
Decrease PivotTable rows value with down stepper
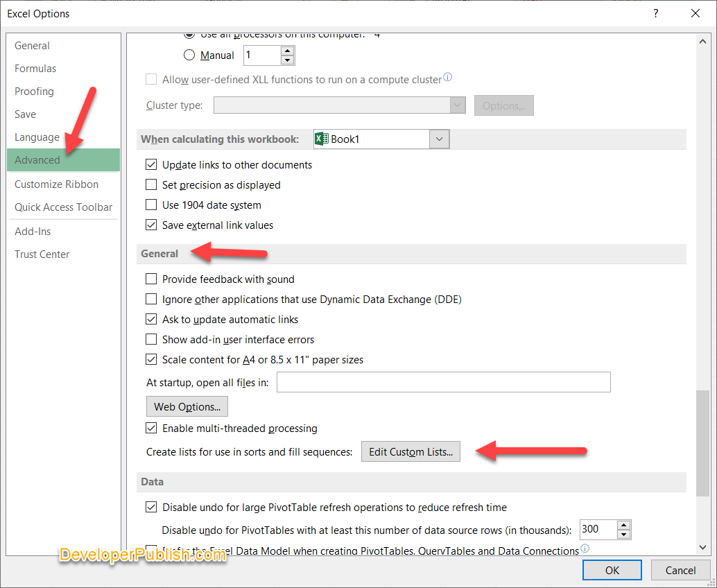click(623, 533)
